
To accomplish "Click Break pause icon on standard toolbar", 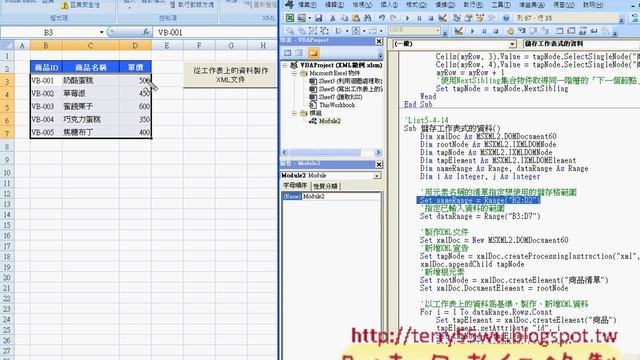I will pyautogui.click(x=419, y=18).
